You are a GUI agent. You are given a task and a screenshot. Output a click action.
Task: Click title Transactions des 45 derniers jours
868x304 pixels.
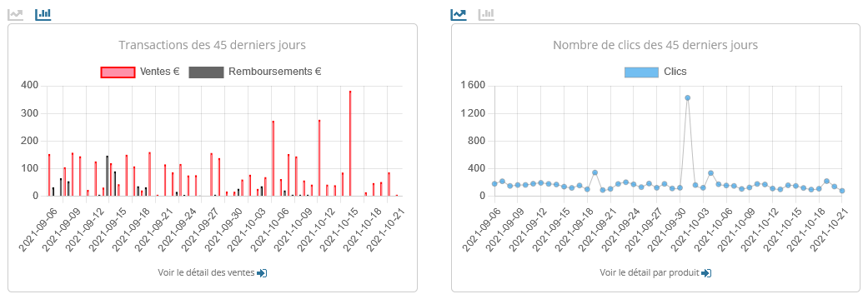click(212, 45)
